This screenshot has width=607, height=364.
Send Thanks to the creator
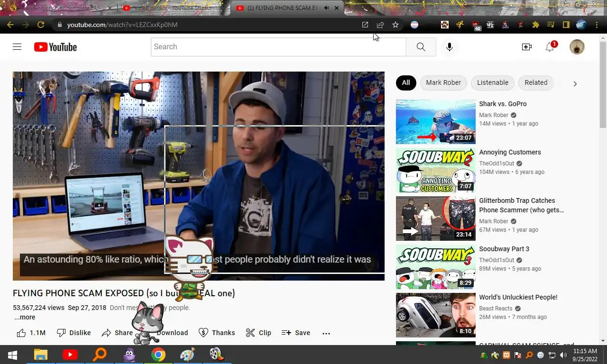pos(217,333)
